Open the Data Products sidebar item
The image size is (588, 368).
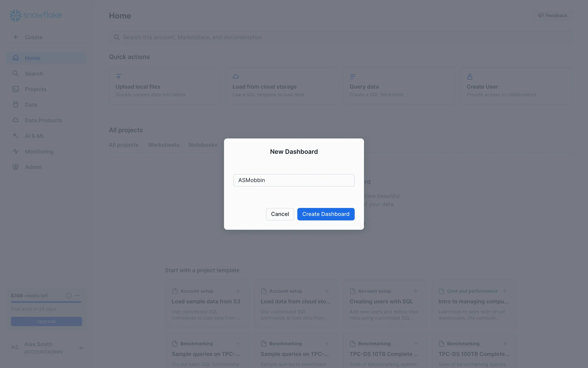(x=43, y=121)
